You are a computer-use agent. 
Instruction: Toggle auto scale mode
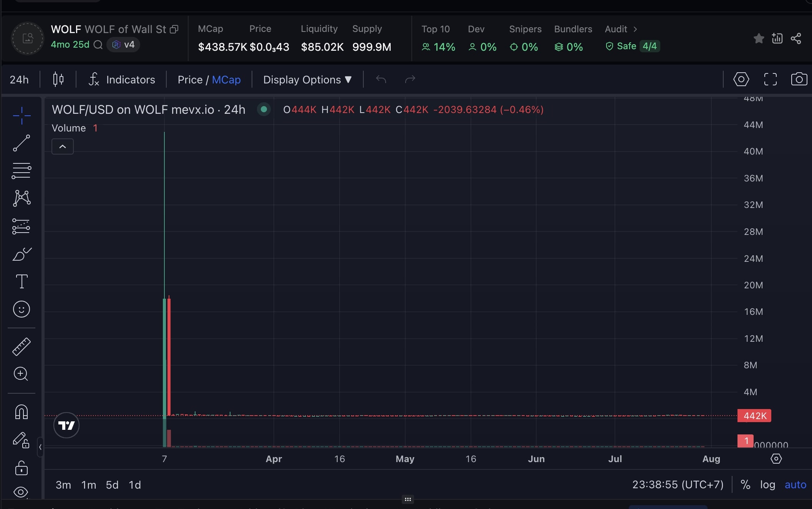pos(795,484)
